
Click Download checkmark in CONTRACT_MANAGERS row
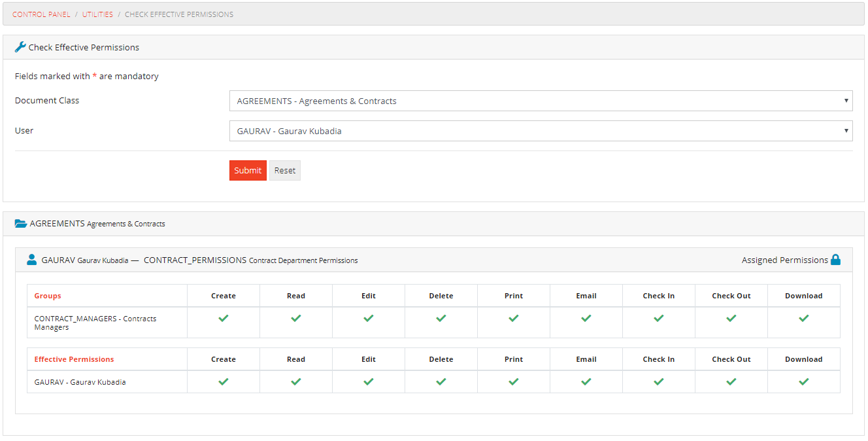click(x=804, y=318)
